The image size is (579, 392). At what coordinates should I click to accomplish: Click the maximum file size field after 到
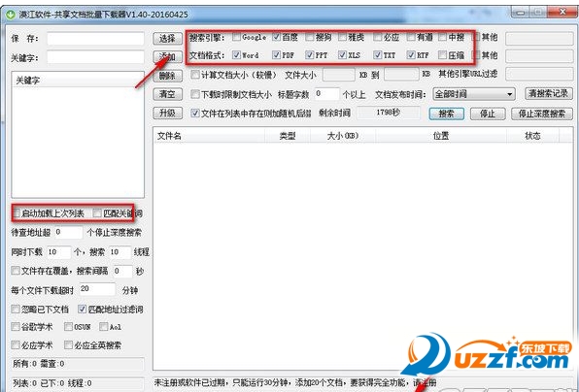click(x=401, y=75)
